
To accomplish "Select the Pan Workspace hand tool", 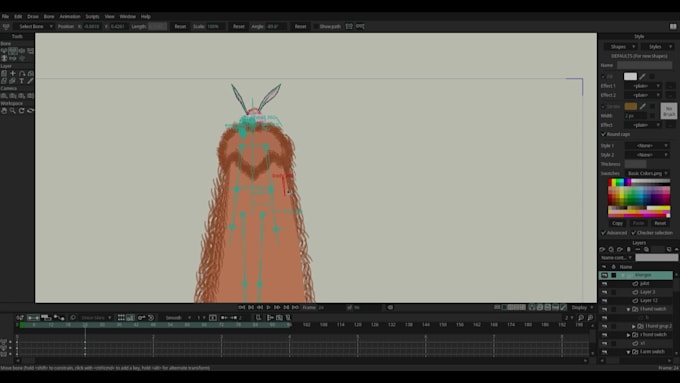I will (x=4, y=111).
